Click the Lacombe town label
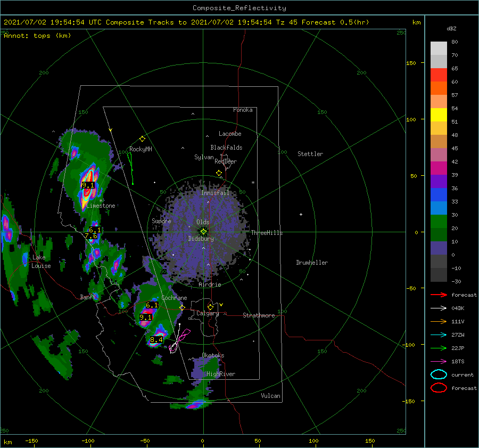This screenshot has height=448, width=479. coord(230,134)
